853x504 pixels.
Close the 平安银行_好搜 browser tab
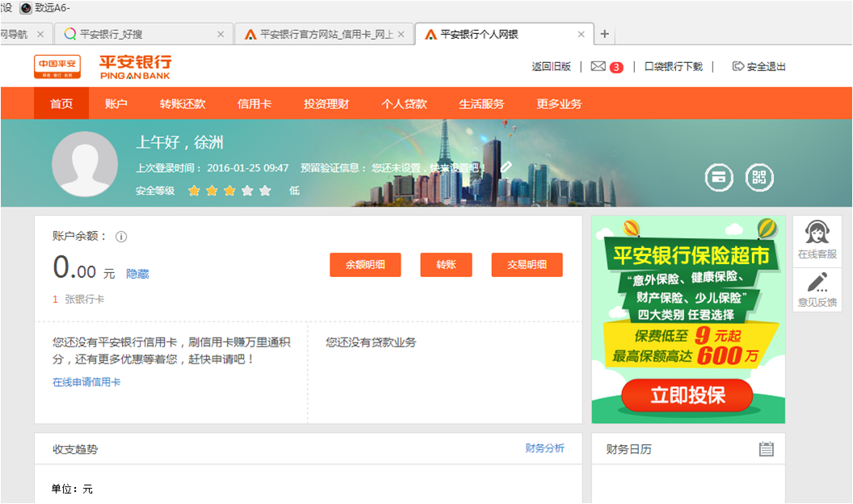pyautogui.click(x=221, y=34)
